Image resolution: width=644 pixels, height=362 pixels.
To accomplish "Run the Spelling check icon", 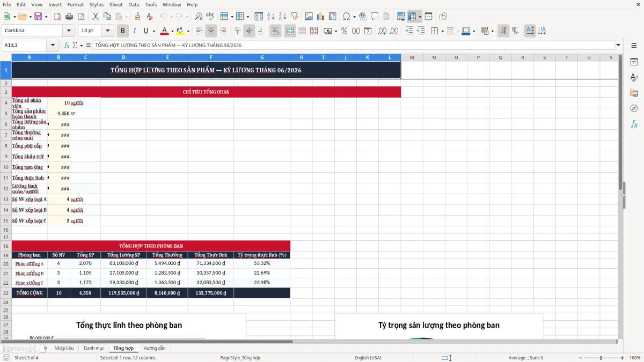I will click(x=210, y=17).
